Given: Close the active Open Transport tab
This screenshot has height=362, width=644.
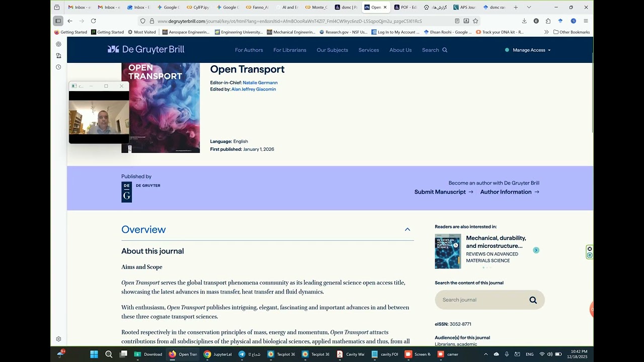Looking at the screenshot, I should click(385, 8).
